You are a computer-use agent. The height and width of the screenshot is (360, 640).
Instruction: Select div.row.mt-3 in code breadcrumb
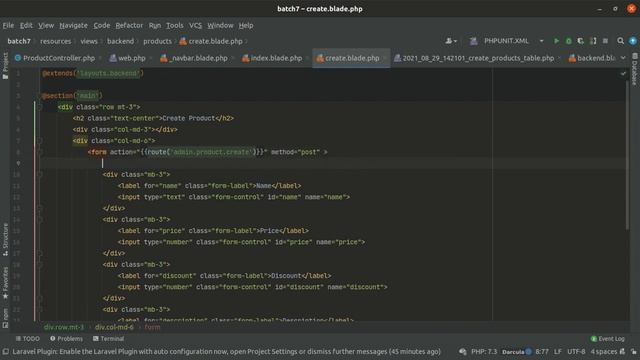click(x=64, y=327)
